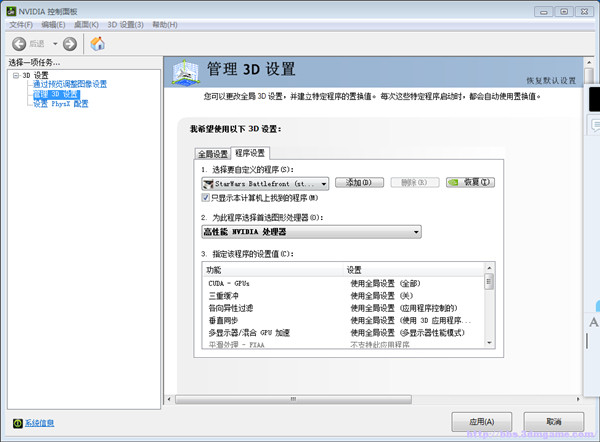600x442 pixels.
Task: Toggle 只显示本计算机上找到的程序 checkbox
Action: tap(205, 198)
